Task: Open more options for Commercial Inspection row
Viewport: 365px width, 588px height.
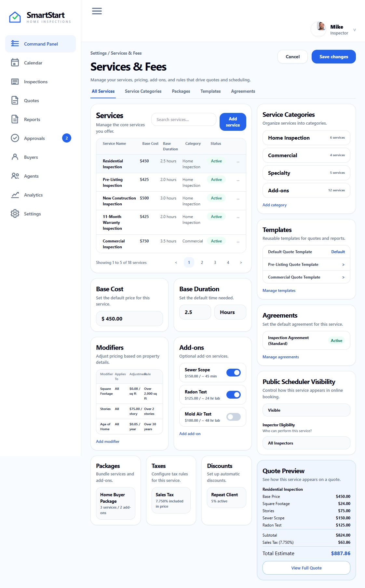Action: pyautogui.click(x=238, y=241)
